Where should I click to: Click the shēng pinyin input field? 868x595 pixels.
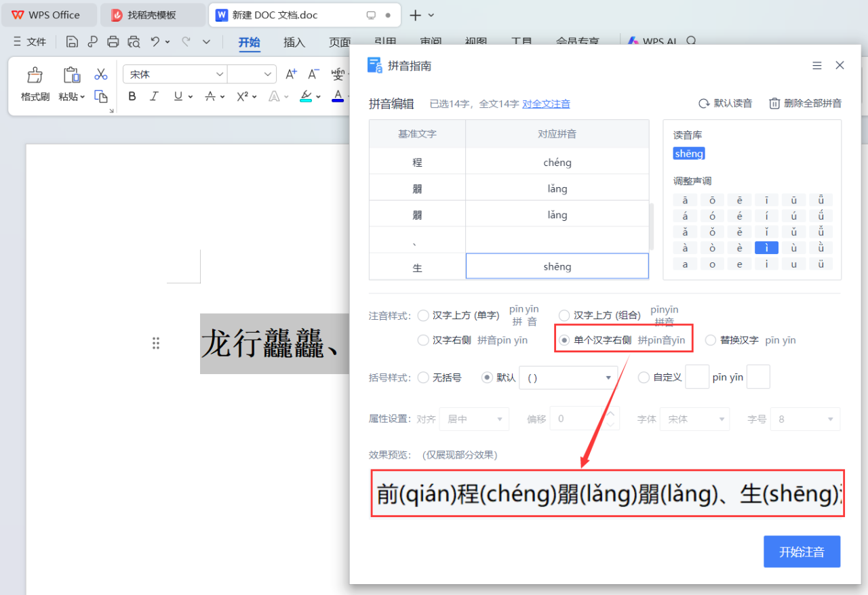pyautogui.click(x=557, y=266)
